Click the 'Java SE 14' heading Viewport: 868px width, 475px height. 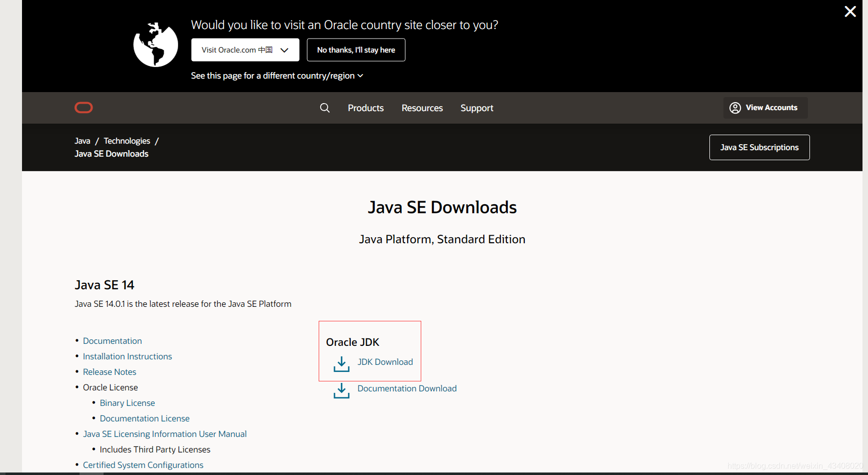click(105, 285)
